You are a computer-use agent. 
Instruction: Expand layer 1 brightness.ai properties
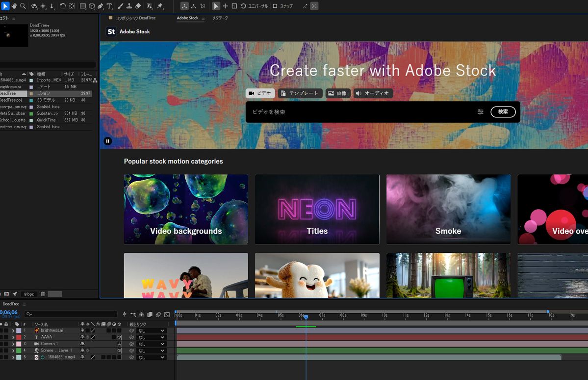(x=13, y=331)
